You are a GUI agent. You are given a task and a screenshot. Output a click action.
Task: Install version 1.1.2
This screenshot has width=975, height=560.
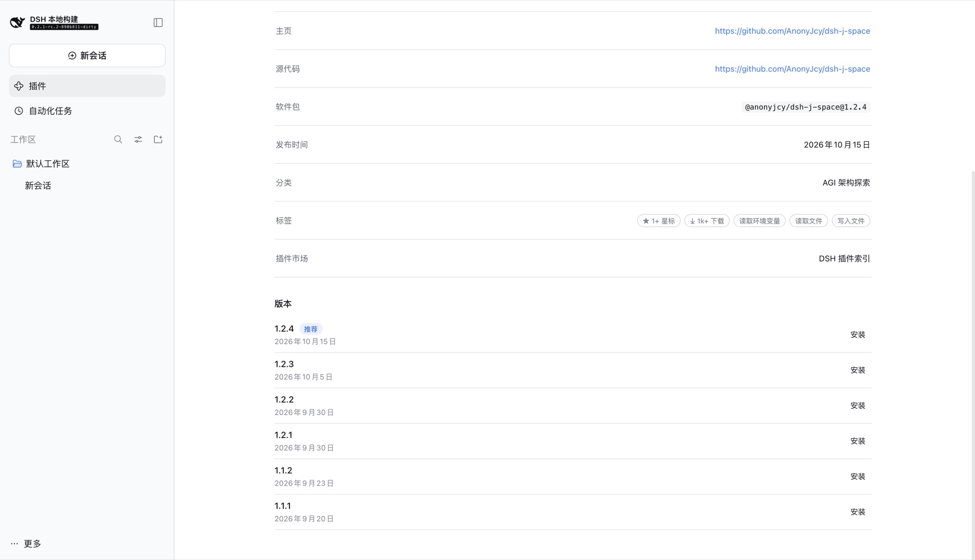[857, 477]
